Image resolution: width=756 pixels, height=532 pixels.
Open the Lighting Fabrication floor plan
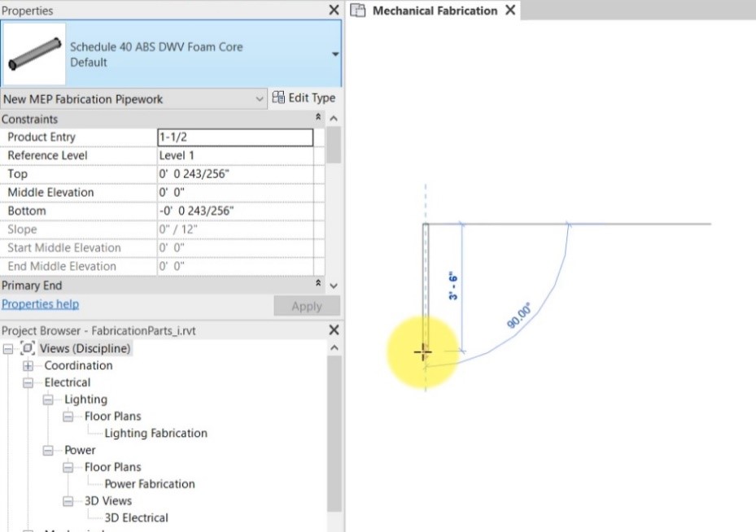[x=155, y=433]
